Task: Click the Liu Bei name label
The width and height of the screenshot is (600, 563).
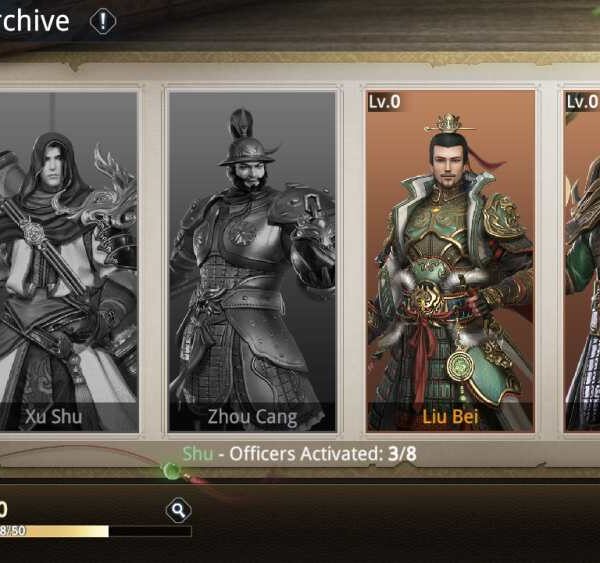Action: (450, 416)
